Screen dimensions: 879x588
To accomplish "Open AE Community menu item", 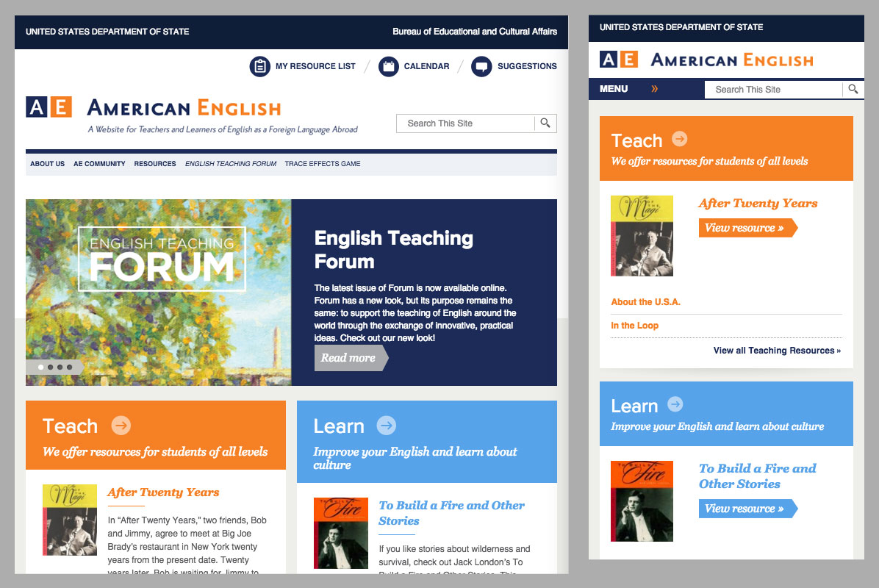I will click(99, 164).
